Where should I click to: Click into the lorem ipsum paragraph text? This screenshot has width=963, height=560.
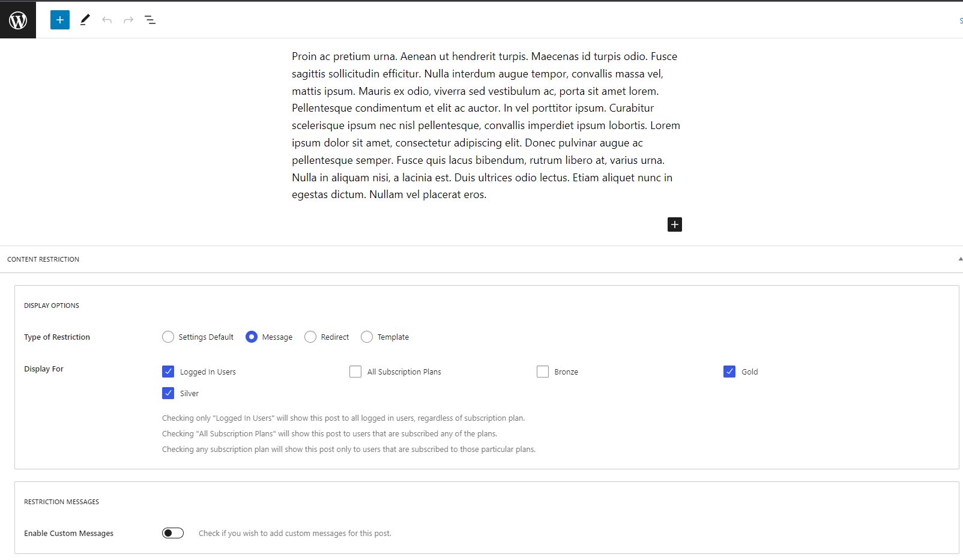coord(485,125)
